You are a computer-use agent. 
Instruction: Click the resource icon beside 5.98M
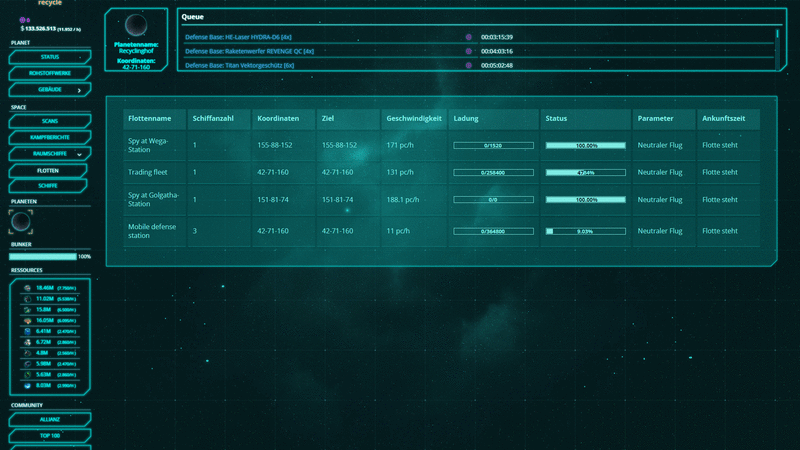pyautogui.click(x=28, y=364)
